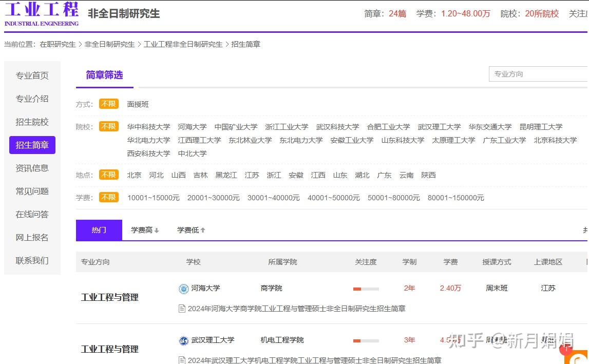Filter location by 江苏
The height and width of the screenshot is (364, 589).
pos(252,175)
